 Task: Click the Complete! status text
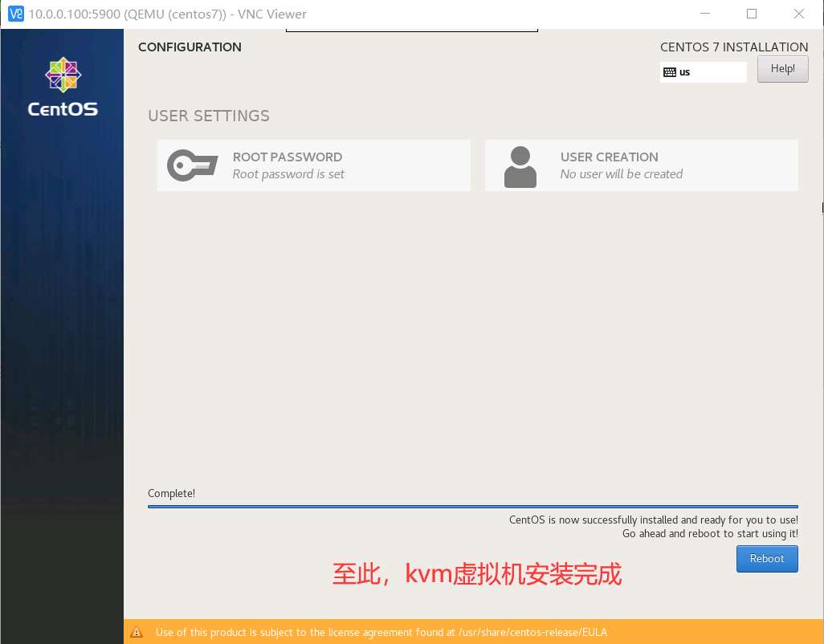[x=171, y=493]
